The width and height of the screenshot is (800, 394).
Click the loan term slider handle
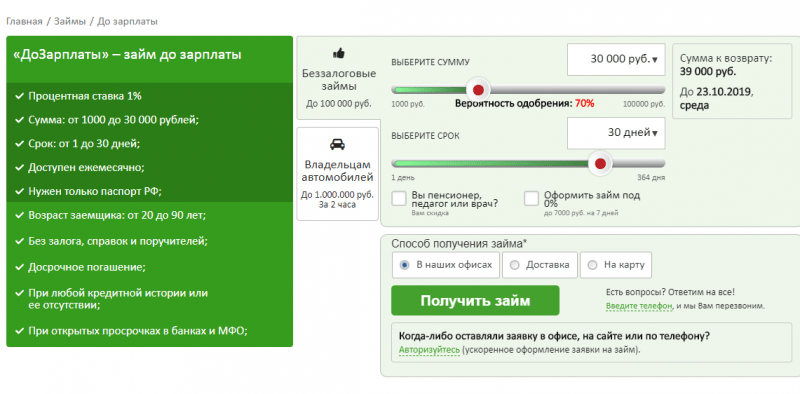(601, 164)
